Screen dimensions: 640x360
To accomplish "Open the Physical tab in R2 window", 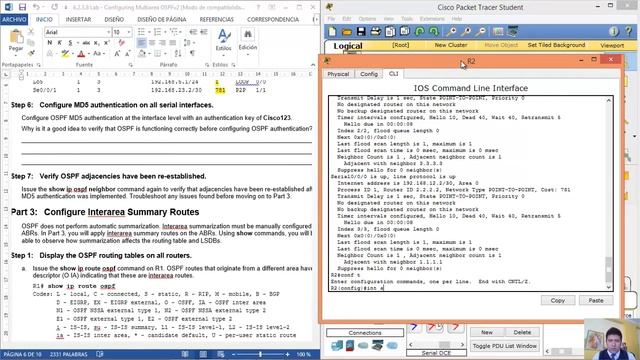I will click(x=338, y=74).
